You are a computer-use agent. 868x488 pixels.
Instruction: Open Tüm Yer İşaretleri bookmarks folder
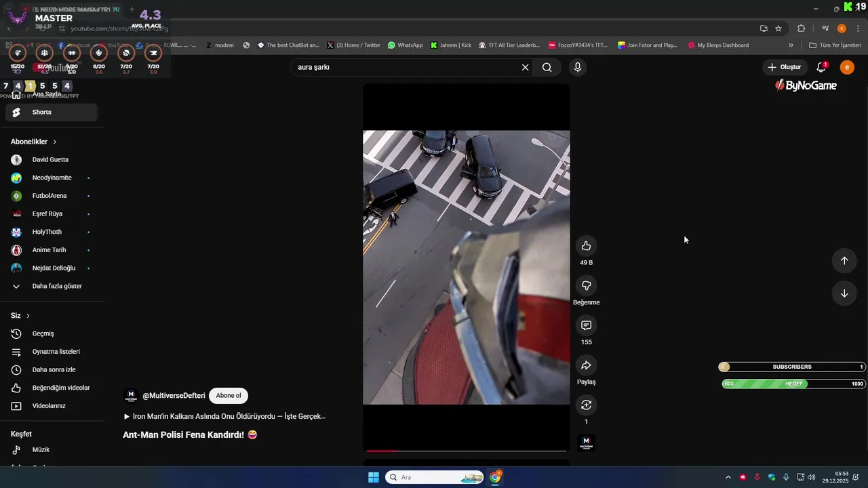coord(835,45)
